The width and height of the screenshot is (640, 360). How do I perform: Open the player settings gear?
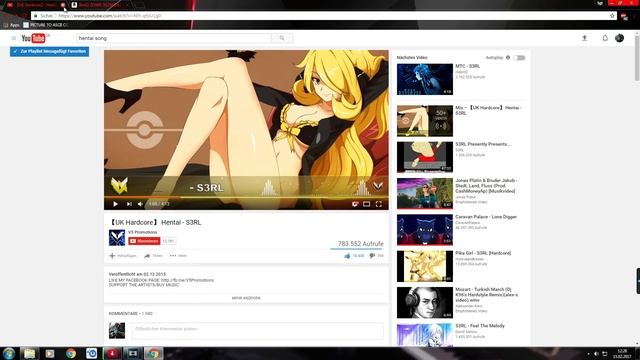355,204
